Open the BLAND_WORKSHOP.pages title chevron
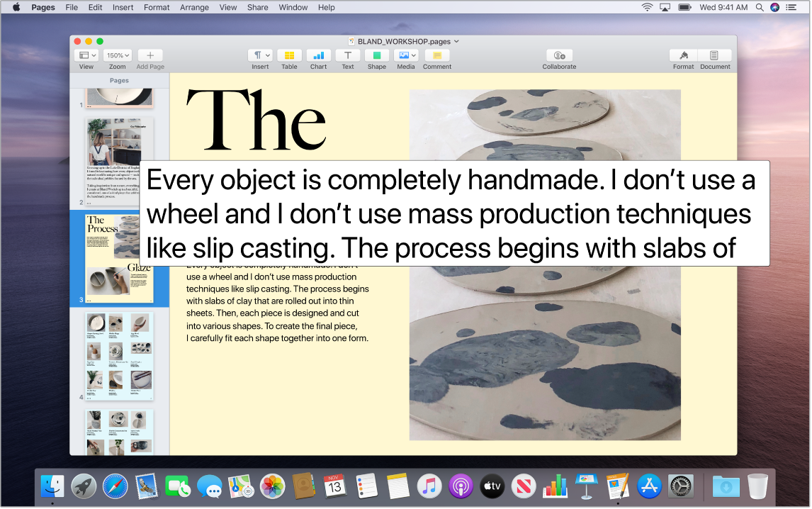Image resolution: width=812 pixels, height=509 pixels. 457,41
